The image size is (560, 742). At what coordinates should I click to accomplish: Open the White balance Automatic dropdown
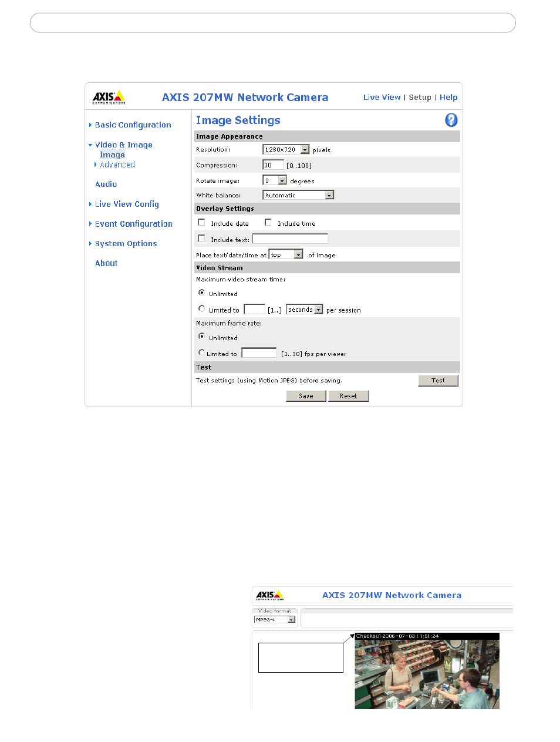298,195
